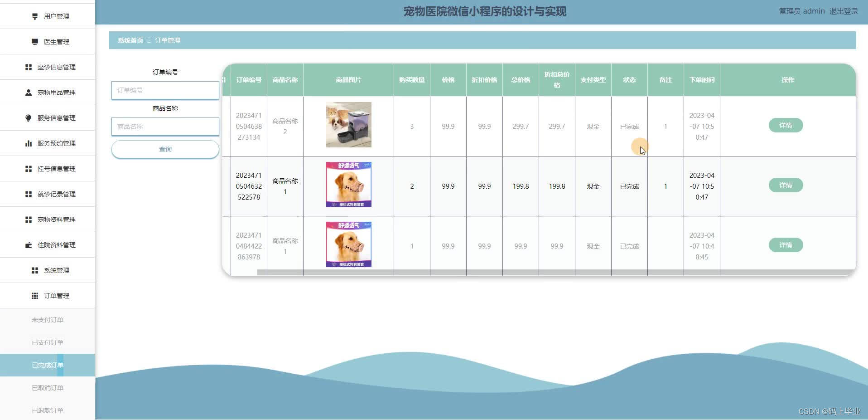Image resolution: width=868 pixels, height=420 pixels.
Task: Click the 查询 search button
Action: (165, 149)
